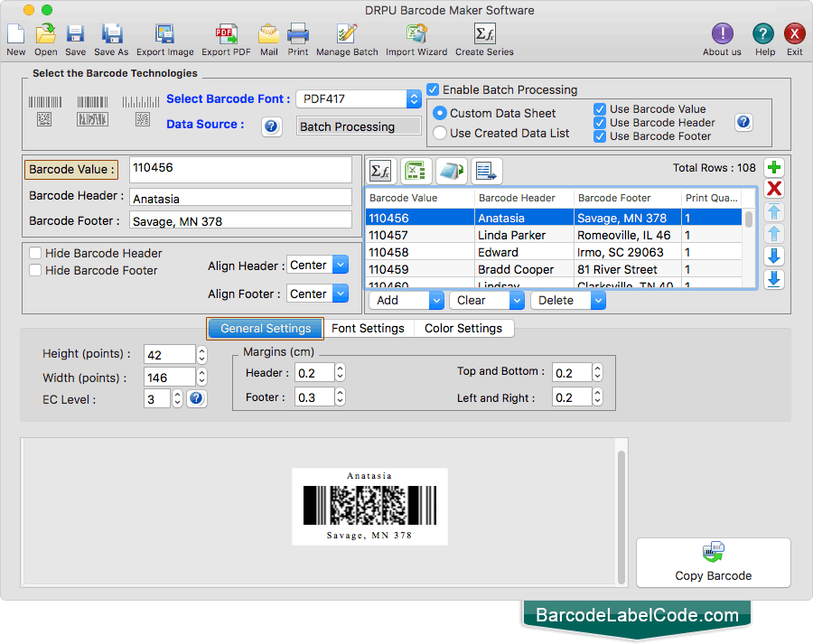
Task: Click the Footer margin stepper
Action: pyautogui.click(x=340, y=397)
